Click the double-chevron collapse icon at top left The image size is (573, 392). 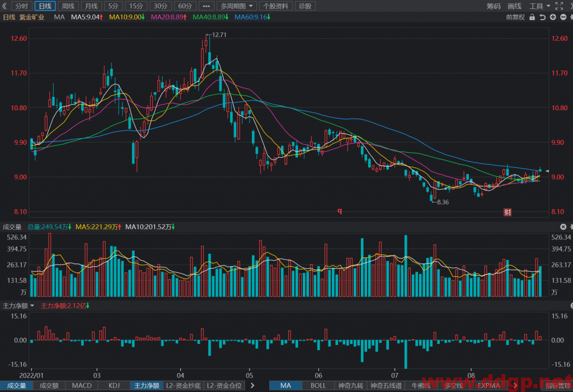coord(4,6)
